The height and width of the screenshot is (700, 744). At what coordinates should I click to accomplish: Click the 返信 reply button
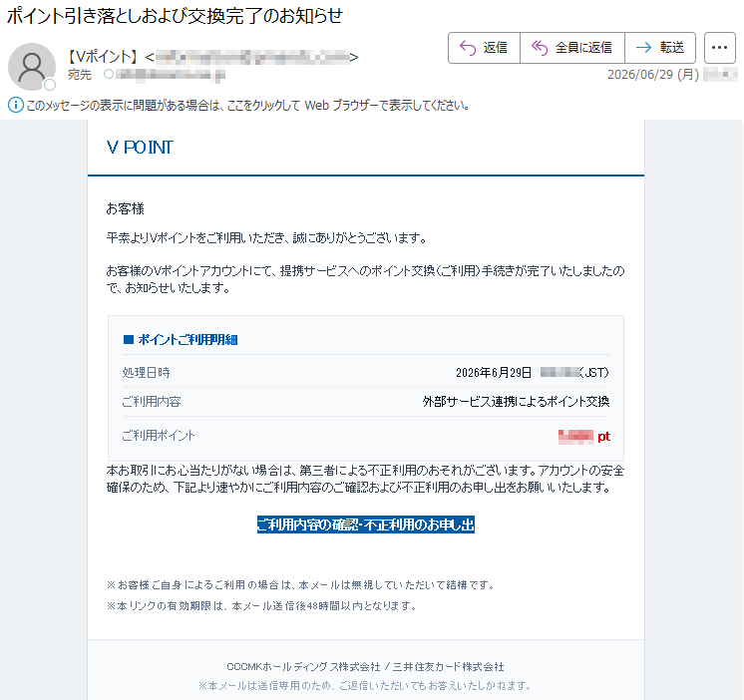click(484, 48)
